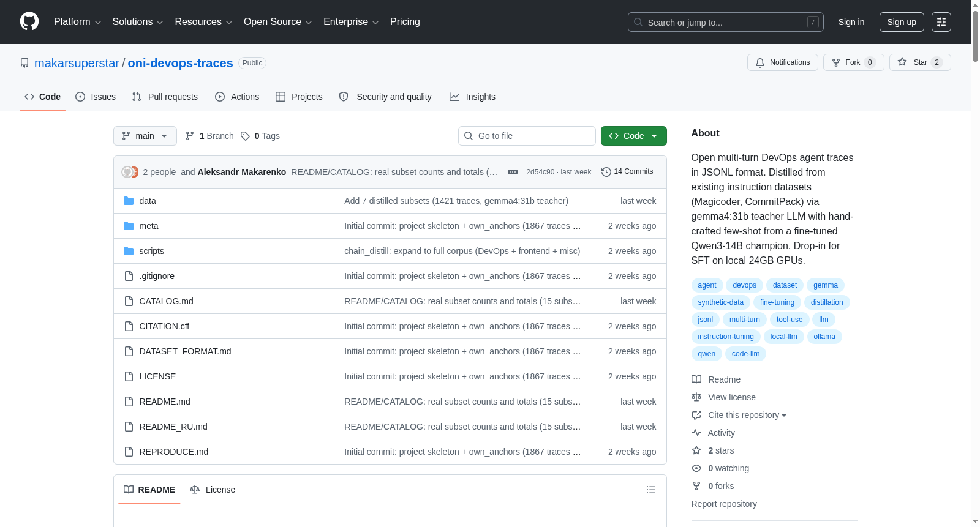Click the star icon beside 2 stars in About
Image resolution: width=980 pixels, height=527 pixels.
click(696, 450)
